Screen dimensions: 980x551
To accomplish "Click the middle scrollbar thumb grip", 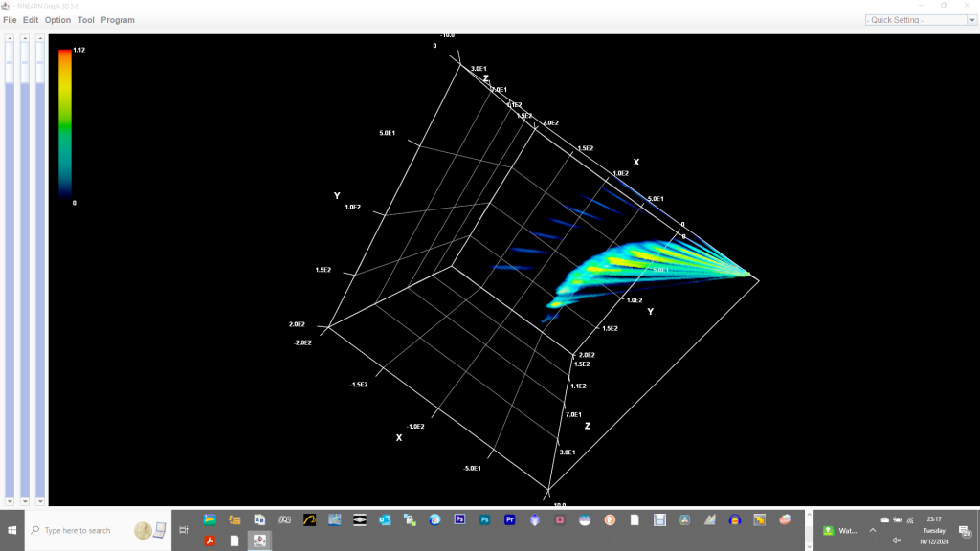I will (25, 62).
